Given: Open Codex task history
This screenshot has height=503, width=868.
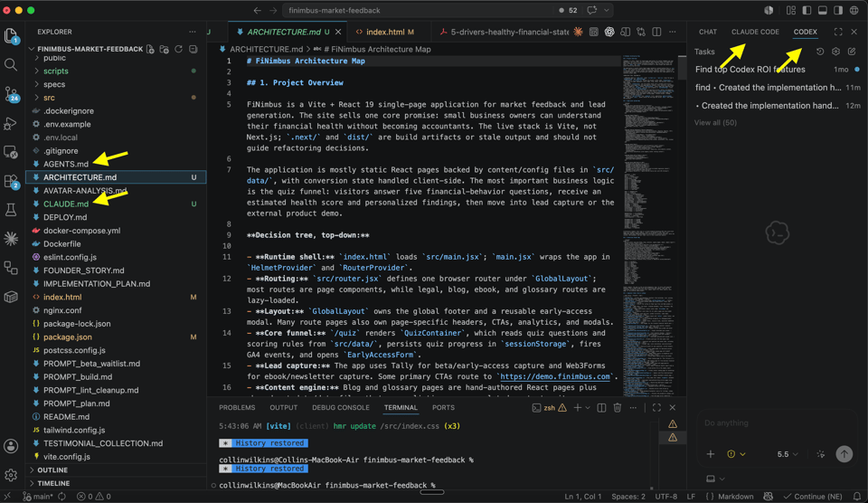Looking at the screenshot, I should coord(820,52).
